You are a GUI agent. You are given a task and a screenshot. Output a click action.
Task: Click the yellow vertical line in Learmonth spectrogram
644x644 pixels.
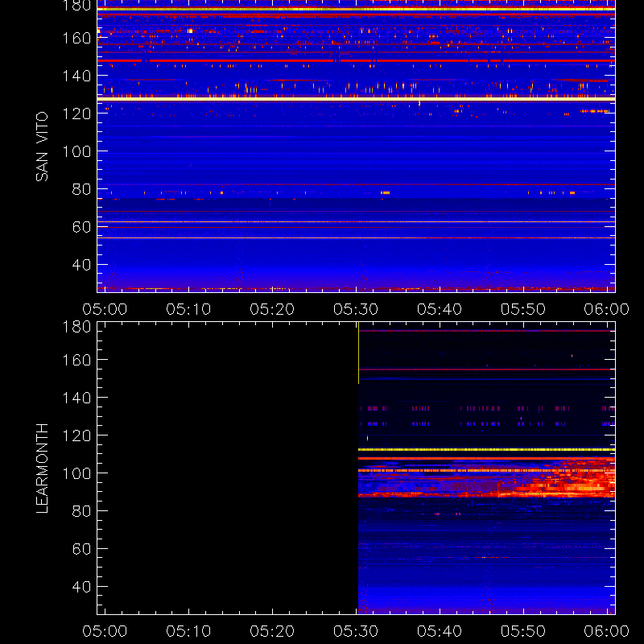358,353
